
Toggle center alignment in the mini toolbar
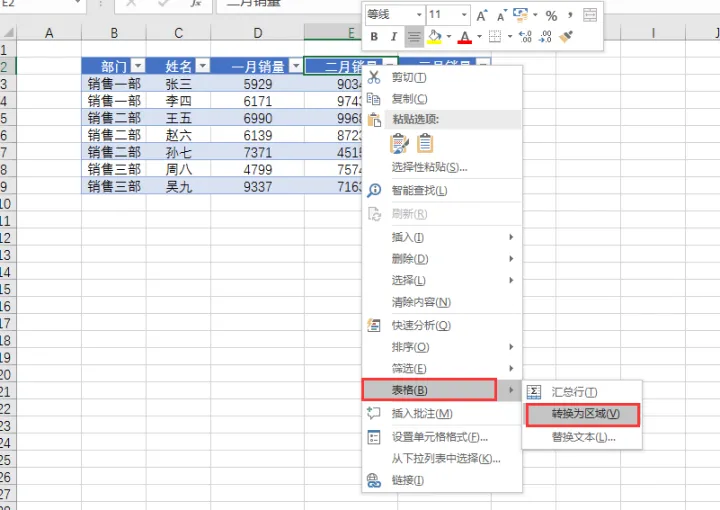click(x=414, y=37)
